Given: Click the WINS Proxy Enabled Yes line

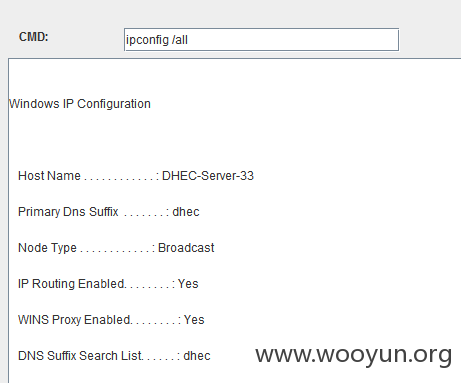Looking at the screenshot, I should tap(111, 320).
